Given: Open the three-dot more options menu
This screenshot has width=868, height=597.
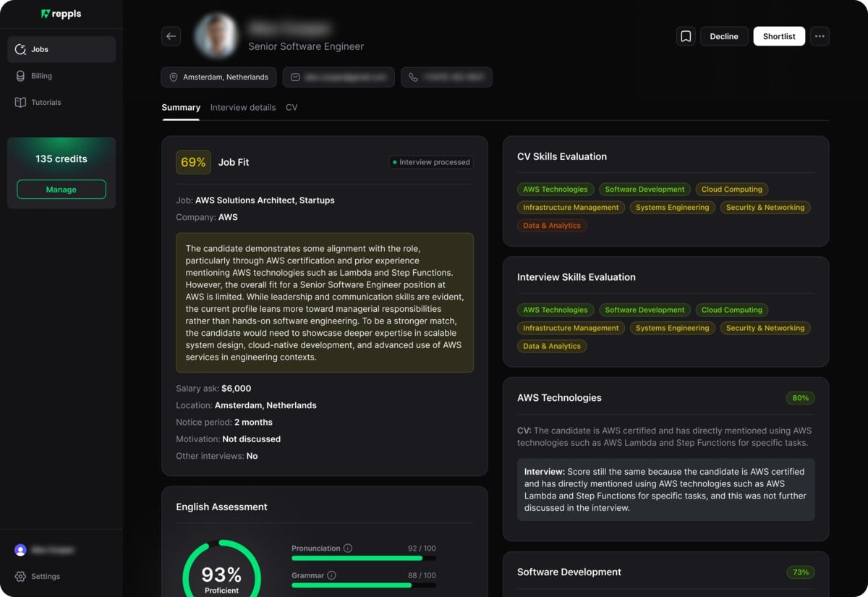Looking at the screenshot, I should click(x=820, y=36).
